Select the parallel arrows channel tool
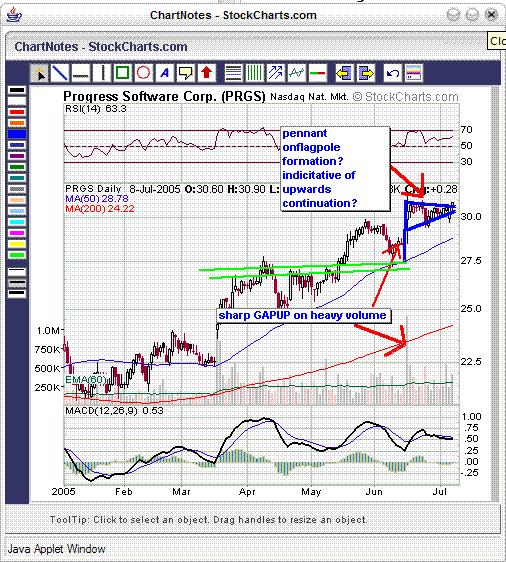The height and width of the screenshot is (562, 506). [x=275, y=73]
